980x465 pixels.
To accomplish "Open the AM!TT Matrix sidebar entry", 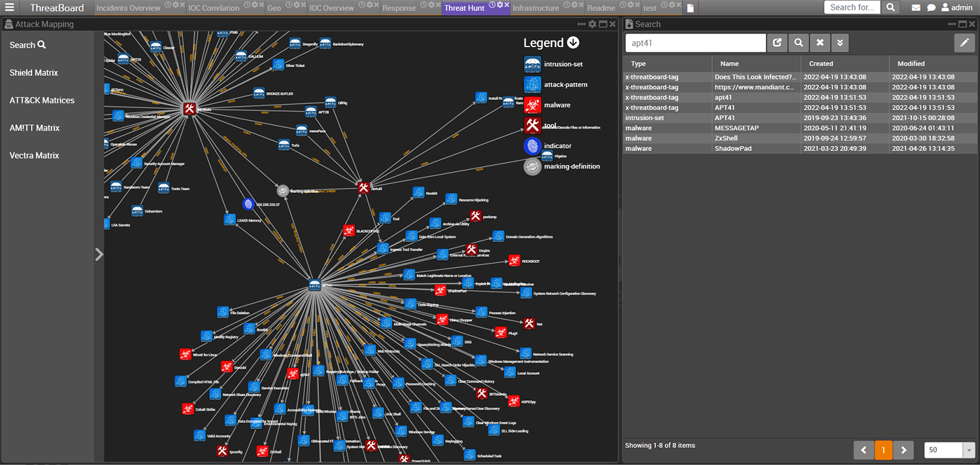I will click(35, 128).
